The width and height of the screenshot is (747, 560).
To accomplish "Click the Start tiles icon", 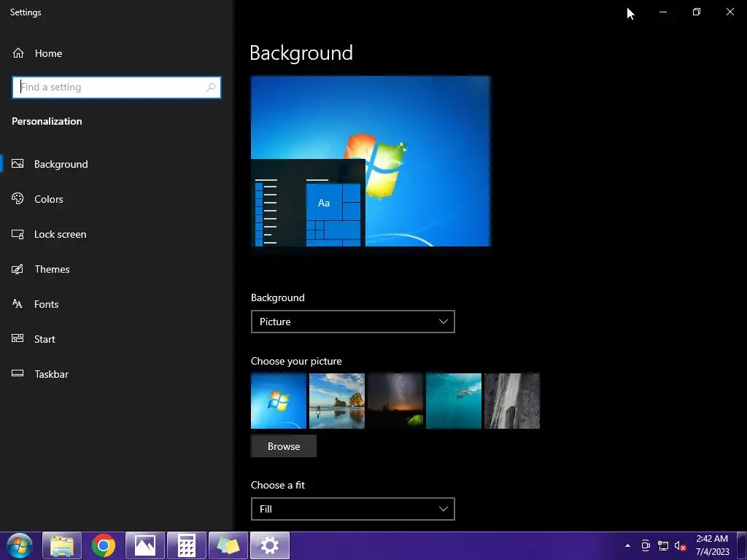I will click(x=18, y=338).
